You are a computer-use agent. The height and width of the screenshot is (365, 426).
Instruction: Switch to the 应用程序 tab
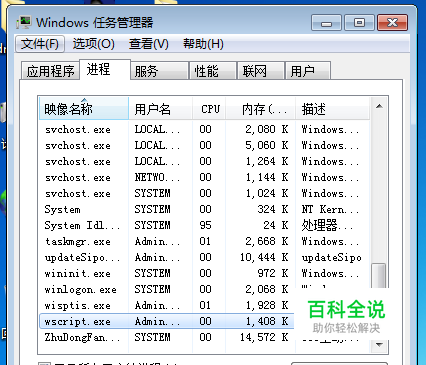(x=50, y=71)
